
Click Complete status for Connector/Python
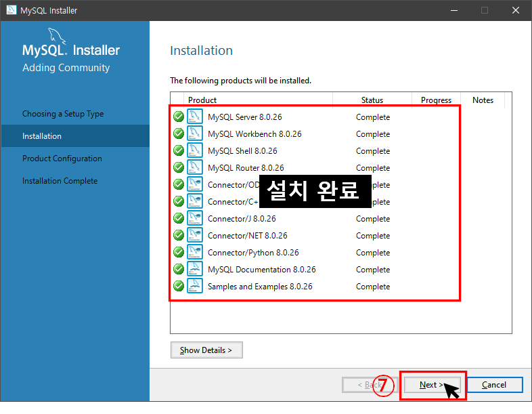[373, 253]
